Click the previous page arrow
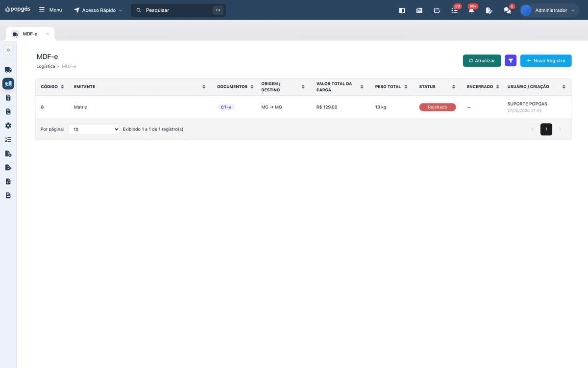 (533, 129)
